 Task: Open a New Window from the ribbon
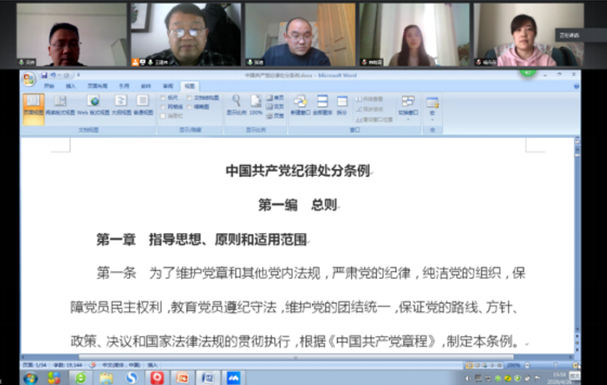tap(300, 104)
